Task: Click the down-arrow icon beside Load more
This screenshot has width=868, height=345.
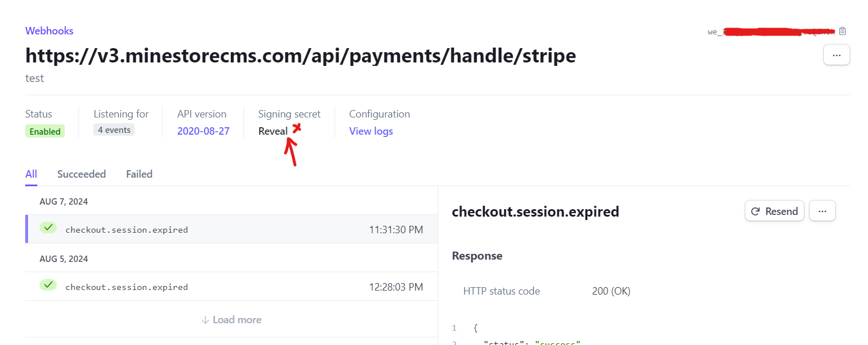Action: [206, 319]
